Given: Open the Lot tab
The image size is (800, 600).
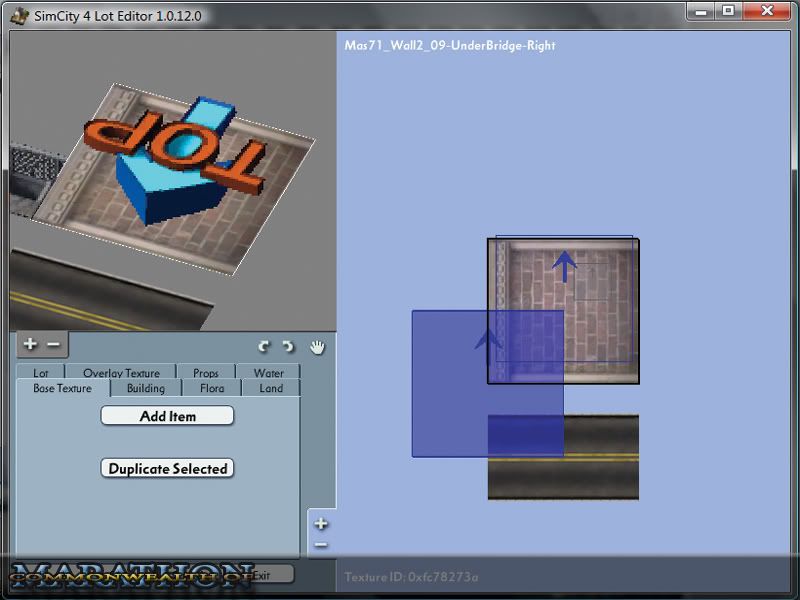Looking at the screenshot, I should pos(41,372).
